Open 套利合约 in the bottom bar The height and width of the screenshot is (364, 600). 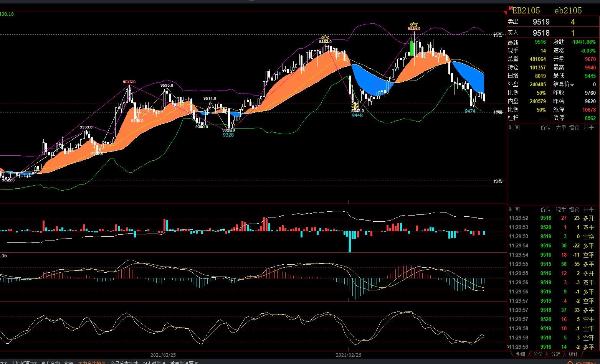[51, 362]
